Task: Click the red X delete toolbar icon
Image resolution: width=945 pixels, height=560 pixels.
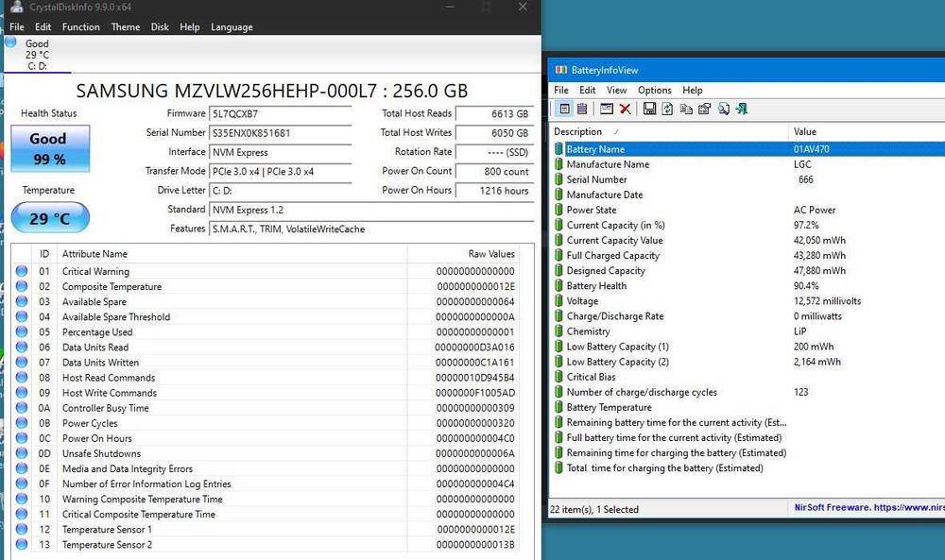Action: (625, 109)
